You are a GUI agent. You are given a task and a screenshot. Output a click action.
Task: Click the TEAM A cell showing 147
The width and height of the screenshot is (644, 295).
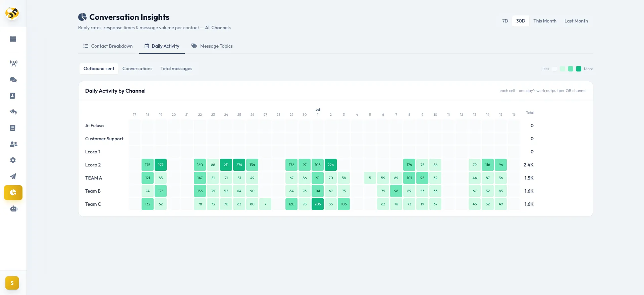point(200,178)
